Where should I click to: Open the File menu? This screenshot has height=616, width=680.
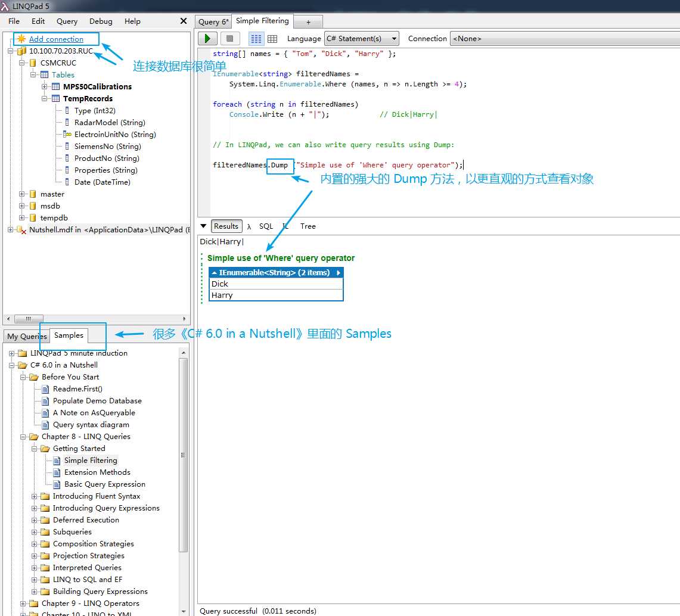14,21
